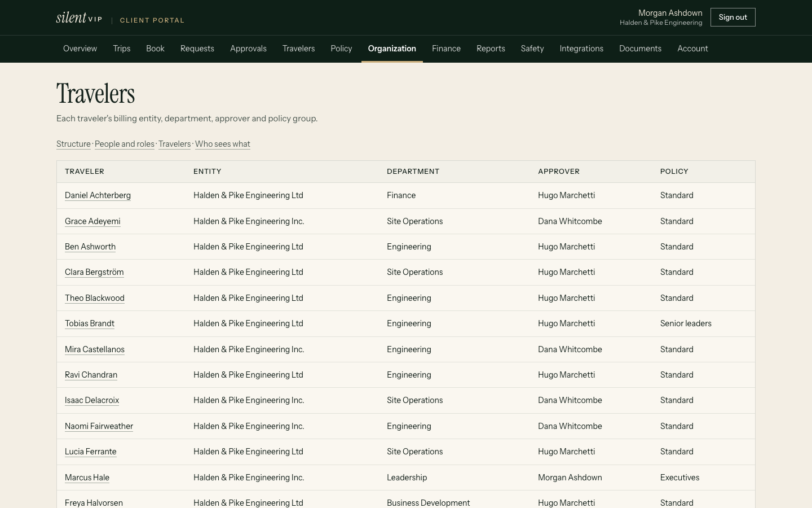Open Marcus Hale's profile
Screen dimensions: 812x508
coord(87,478)
